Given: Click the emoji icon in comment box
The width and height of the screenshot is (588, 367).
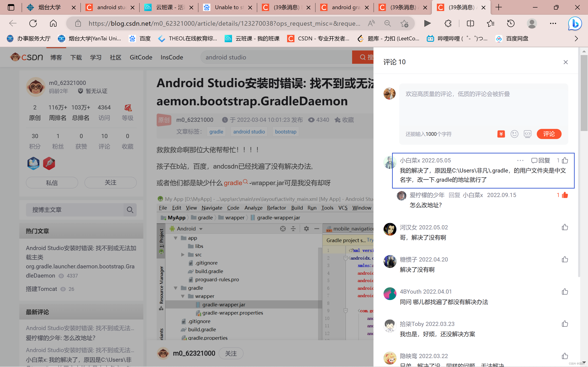Looking at the screenshot, I should point(514,134).
